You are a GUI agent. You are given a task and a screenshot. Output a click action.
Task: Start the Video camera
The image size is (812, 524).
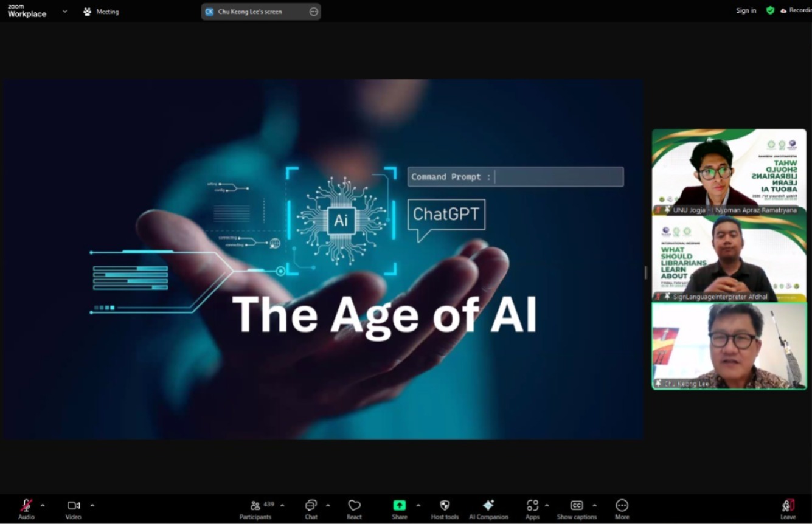(x=73, y=509)
